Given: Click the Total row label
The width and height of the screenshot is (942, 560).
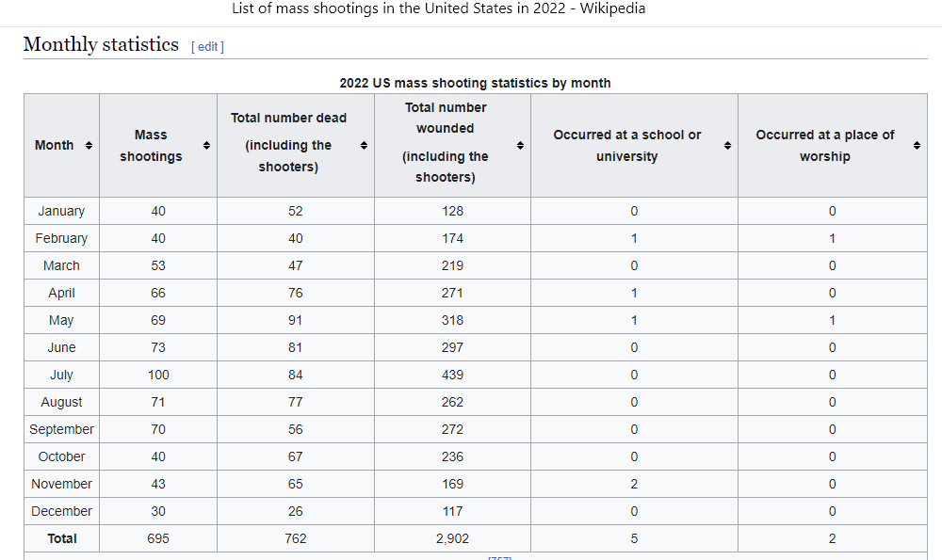Looking at the screenshot, I should [x=61, y=538].
